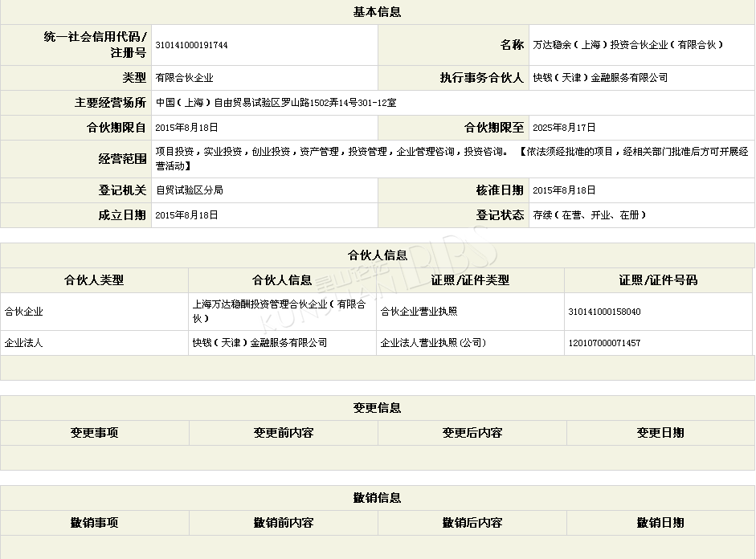
Task: Select the 主要经营场所 label
Action: click(x=110, y=103)
